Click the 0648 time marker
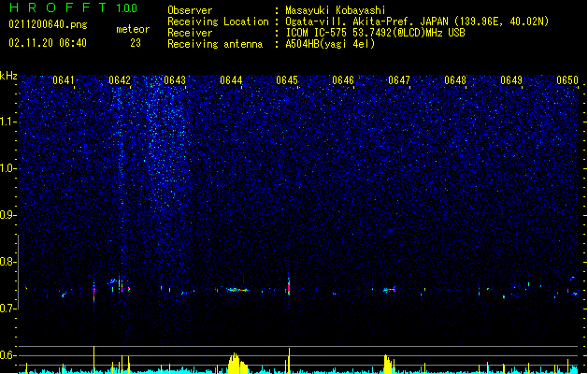This screenshot has height=374, width=588. coord(455,80)
